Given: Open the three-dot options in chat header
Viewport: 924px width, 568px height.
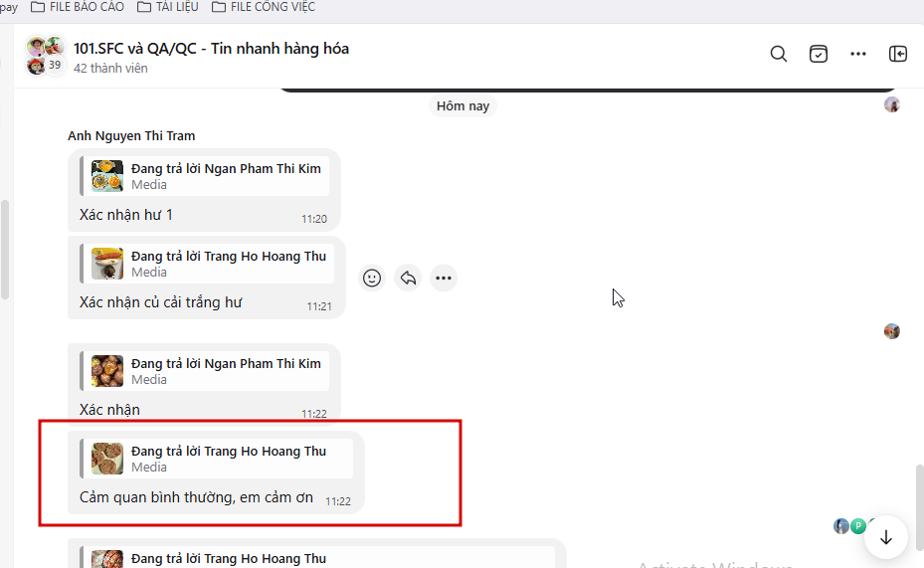Looking at the screenshot, I should click(858, 54).
